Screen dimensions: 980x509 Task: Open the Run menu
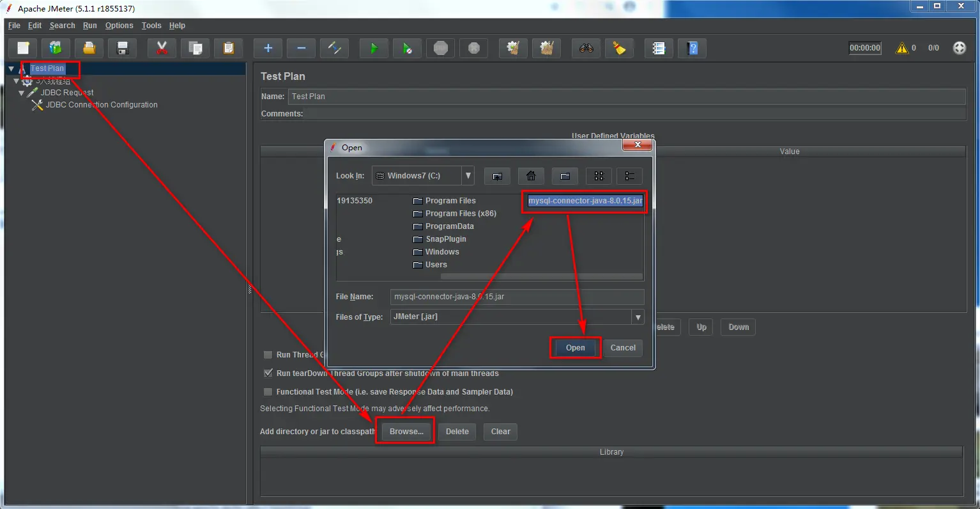pyautogui.click(x=90, y=26)
